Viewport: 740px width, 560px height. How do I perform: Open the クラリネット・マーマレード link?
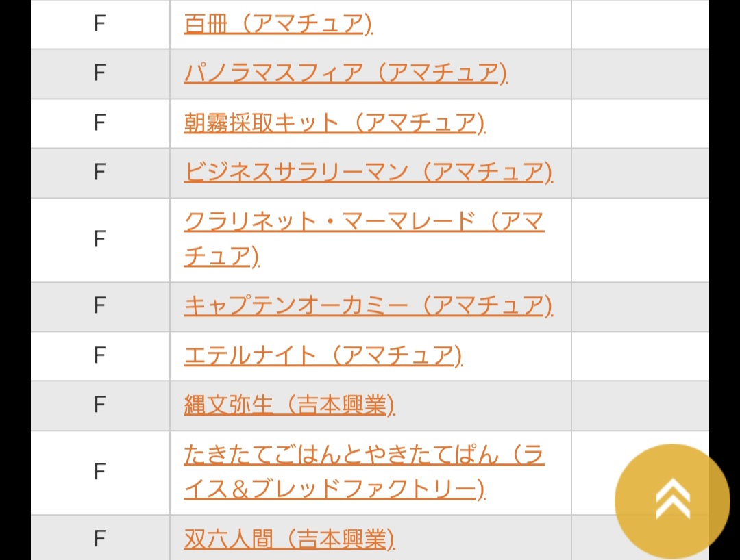364,222
